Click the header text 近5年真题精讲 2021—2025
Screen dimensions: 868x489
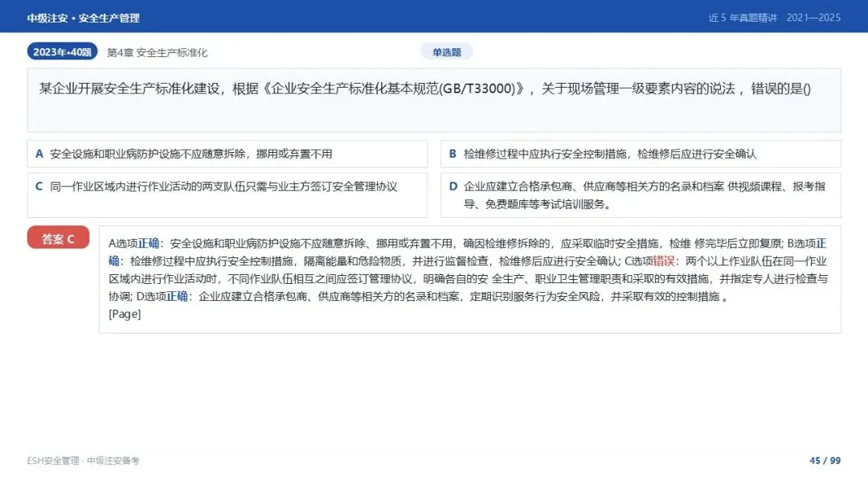775,18
